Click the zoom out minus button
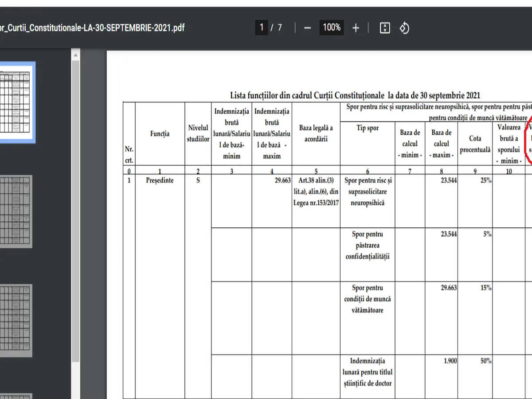This screenshot has height=399, width=532. coord(307,28)
